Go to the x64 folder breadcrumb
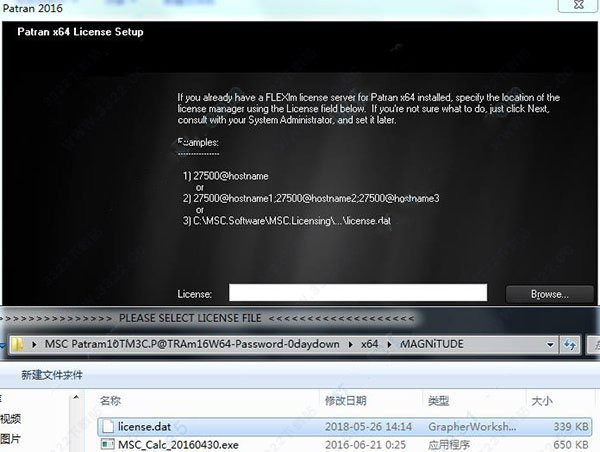 point(369,344)
